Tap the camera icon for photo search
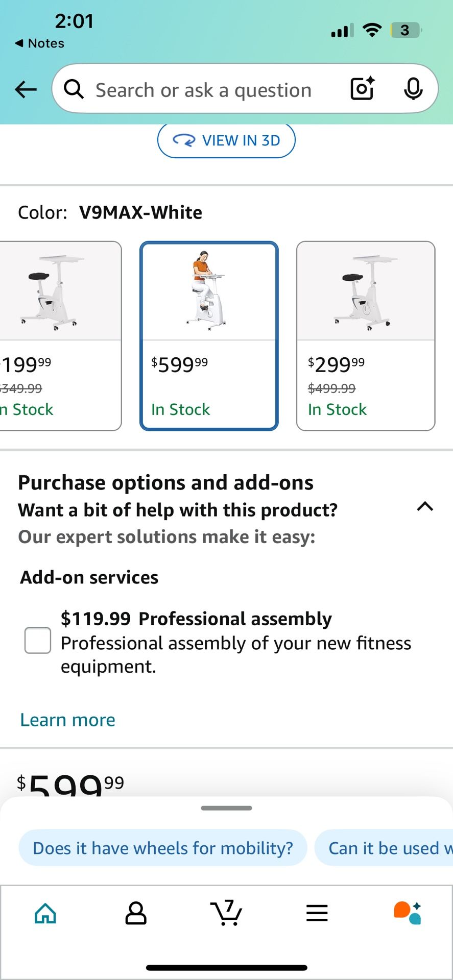The image size is (453, 980). coord(362,88)
